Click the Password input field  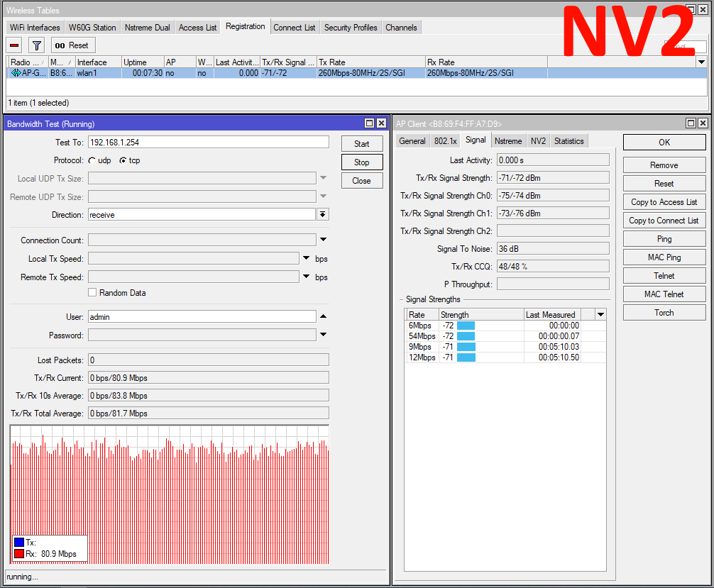coord(202,335)
